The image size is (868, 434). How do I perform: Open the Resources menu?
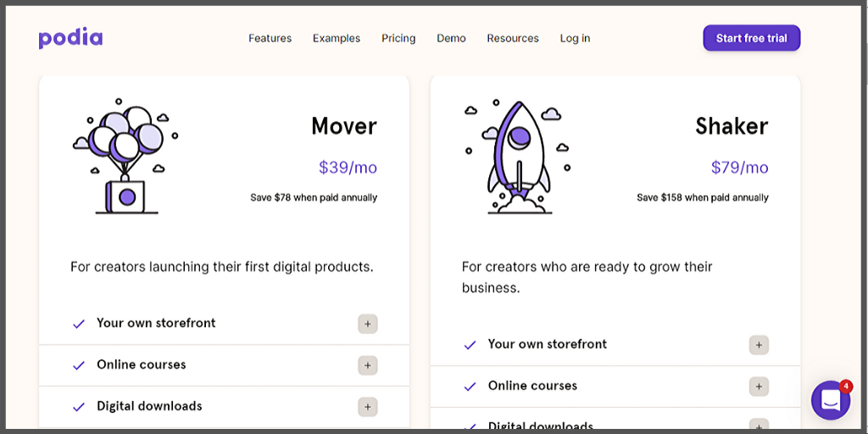pos(513,38)
